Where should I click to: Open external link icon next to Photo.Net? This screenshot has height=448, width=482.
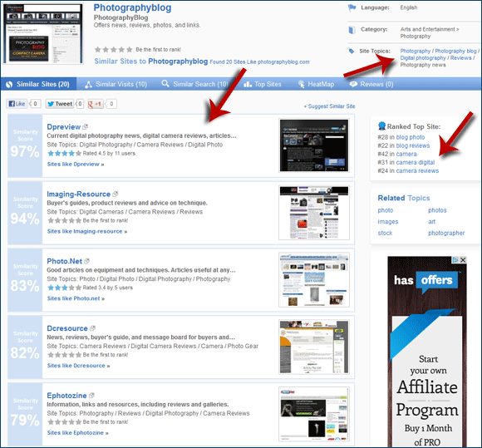click(x=86, y=261)
